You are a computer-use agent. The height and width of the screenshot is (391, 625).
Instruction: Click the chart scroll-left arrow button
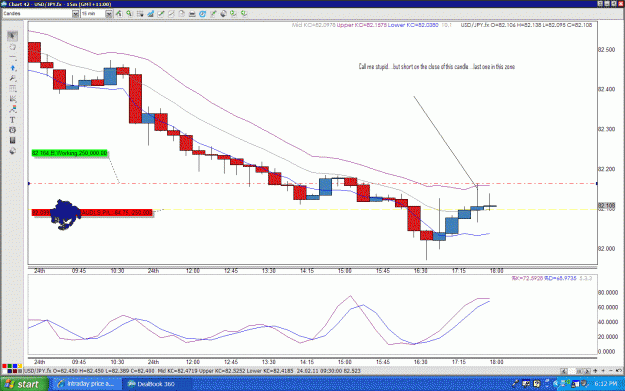pos(563,371)
